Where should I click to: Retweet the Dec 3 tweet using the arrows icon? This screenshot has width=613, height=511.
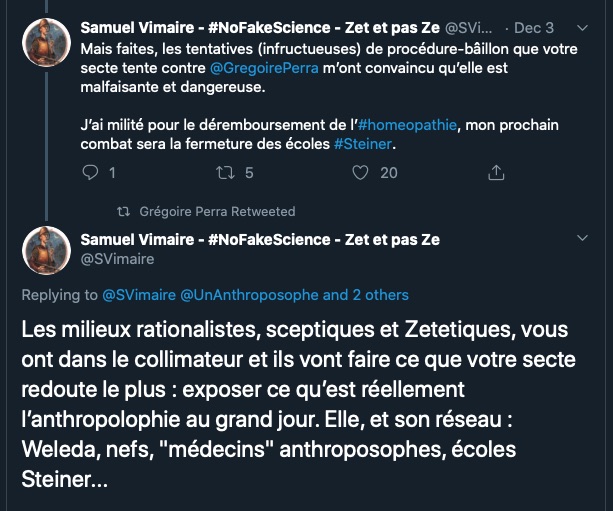[x=225, y=173]
